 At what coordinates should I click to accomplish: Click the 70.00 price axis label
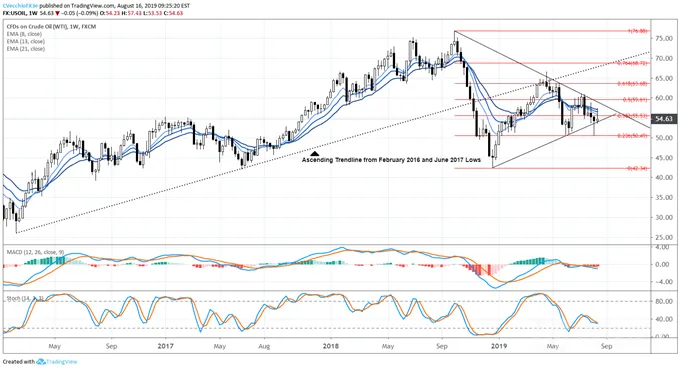[x=664, y=59]
